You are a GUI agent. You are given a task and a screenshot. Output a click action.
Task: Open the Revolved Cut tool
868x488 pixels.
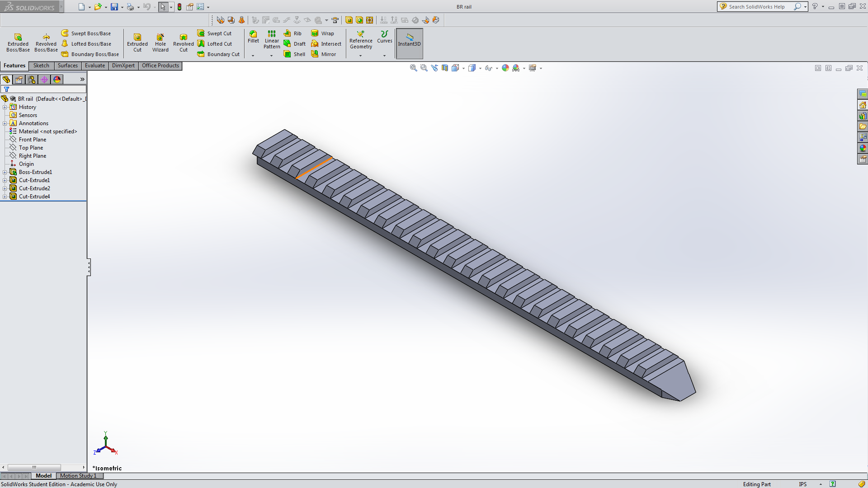click(x=183, y=43)
